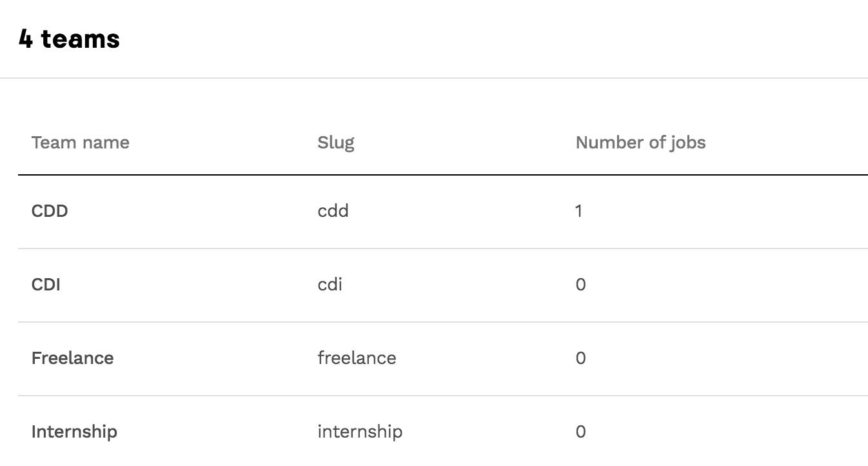Click the "freelance" slug cell
Screen dimensions: 868x466
(x=357, y=358)
